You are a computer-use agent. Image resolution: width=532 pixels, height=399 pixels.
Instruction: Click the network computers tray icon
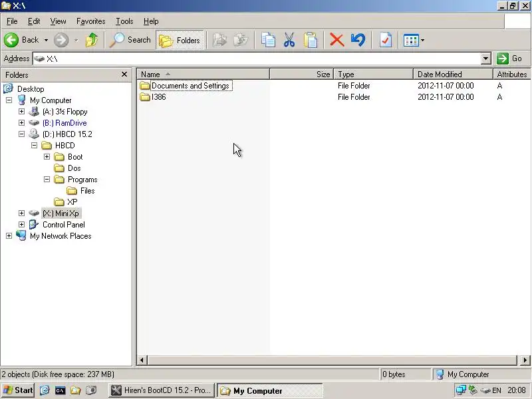[x=461, y=390]
